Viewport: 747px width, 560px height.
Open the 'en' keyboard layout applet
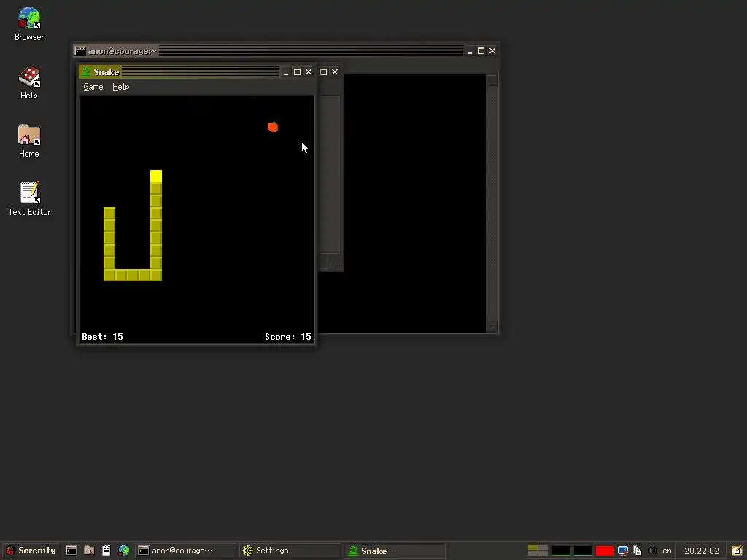click(667, 551)
